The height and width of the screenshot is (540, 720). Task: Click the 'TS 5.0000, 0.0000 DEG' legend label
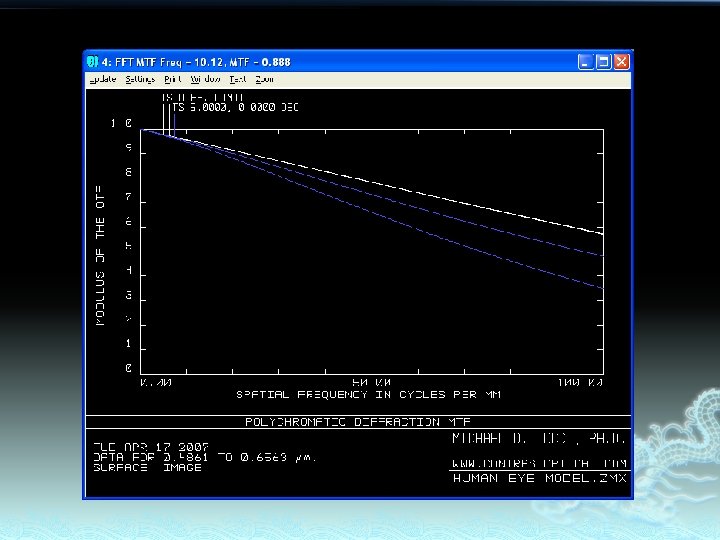[x=235, y=107]
